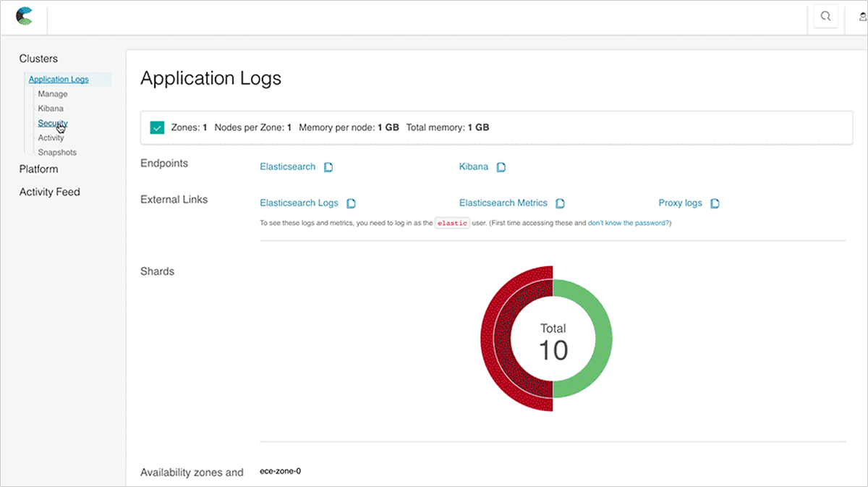Click the inner dark red shards ring
Image resolution: width=868 pixels, height=487 pixels.
coord(503,338)
